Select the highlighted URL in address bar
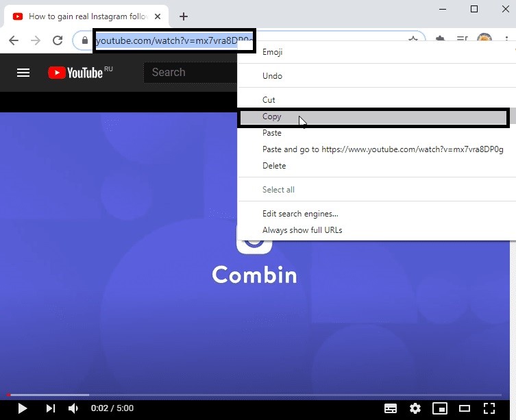This screenshot has height=420, width=516. click(x=175, y=40)
